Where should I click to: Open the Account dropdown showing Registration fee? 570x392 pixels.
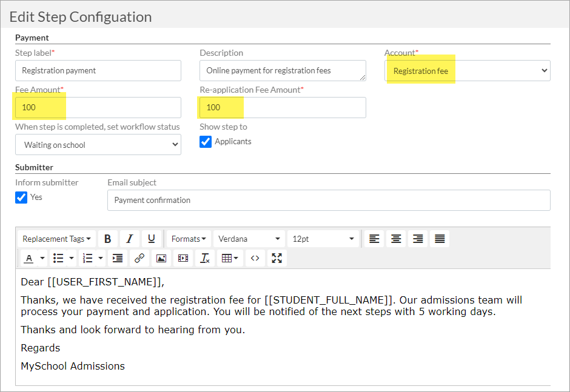(467, 70)
